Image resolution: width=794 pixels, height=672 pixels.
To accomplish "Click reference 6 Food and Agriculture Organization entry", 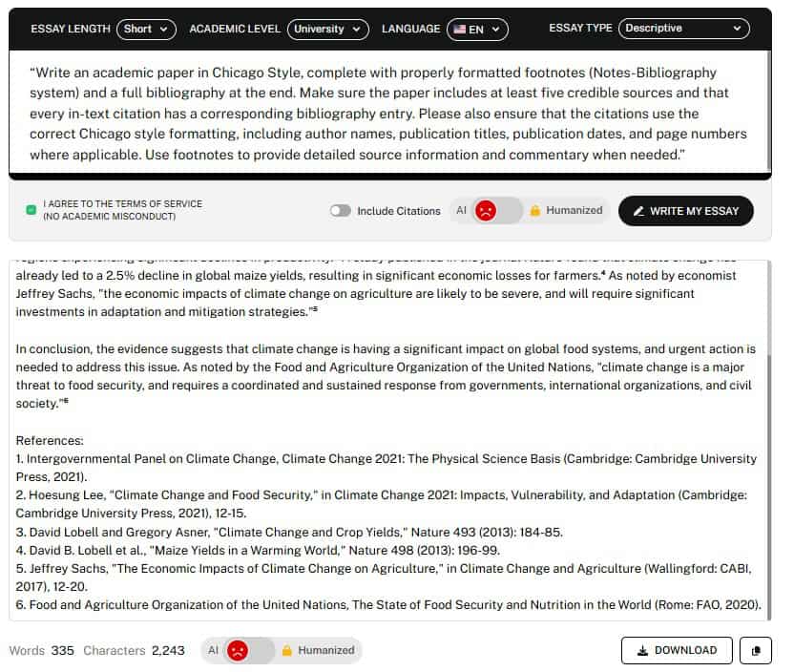I will coord(388,604).
